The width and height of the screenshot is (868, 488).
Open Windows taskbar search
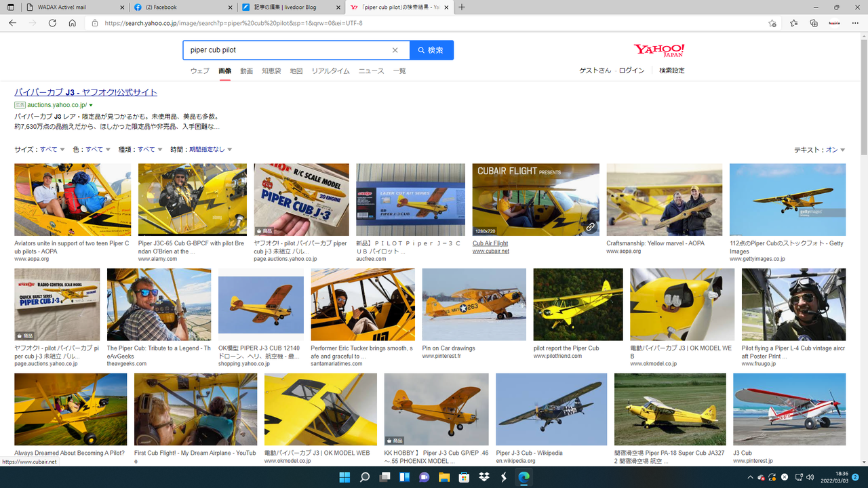(x=365, y=477)
